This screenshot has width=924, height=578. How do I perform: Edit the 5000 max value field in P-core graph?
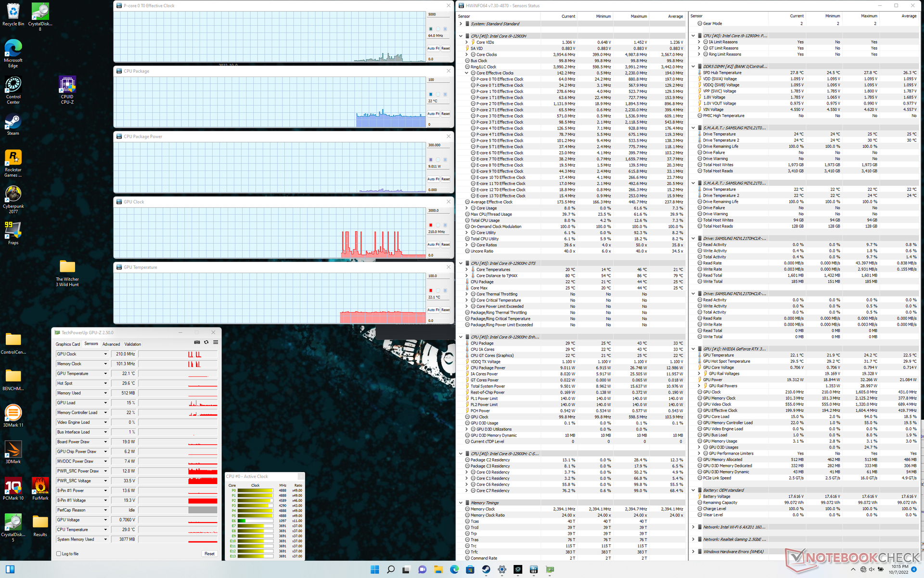439,14
